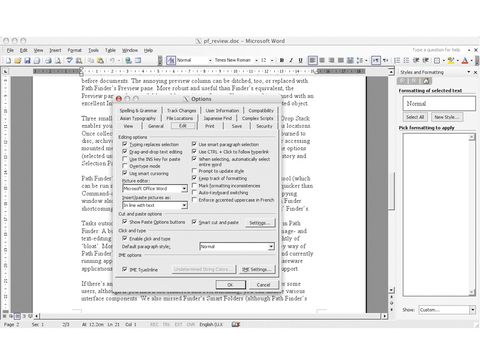Screen dimensions: 480x360
Task: Click the Justify alignment icon
Action: 341,60
